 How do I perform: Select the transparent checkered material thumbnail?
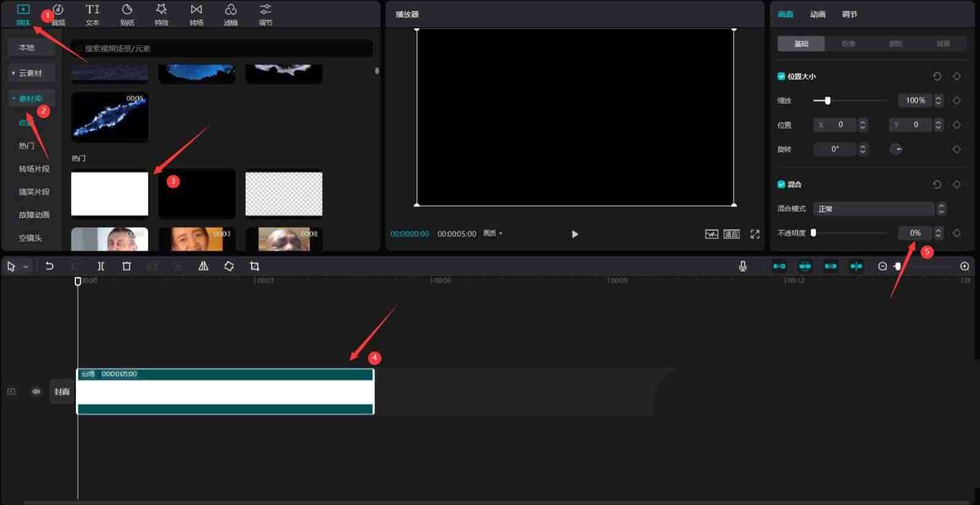[x=284, y=193]
